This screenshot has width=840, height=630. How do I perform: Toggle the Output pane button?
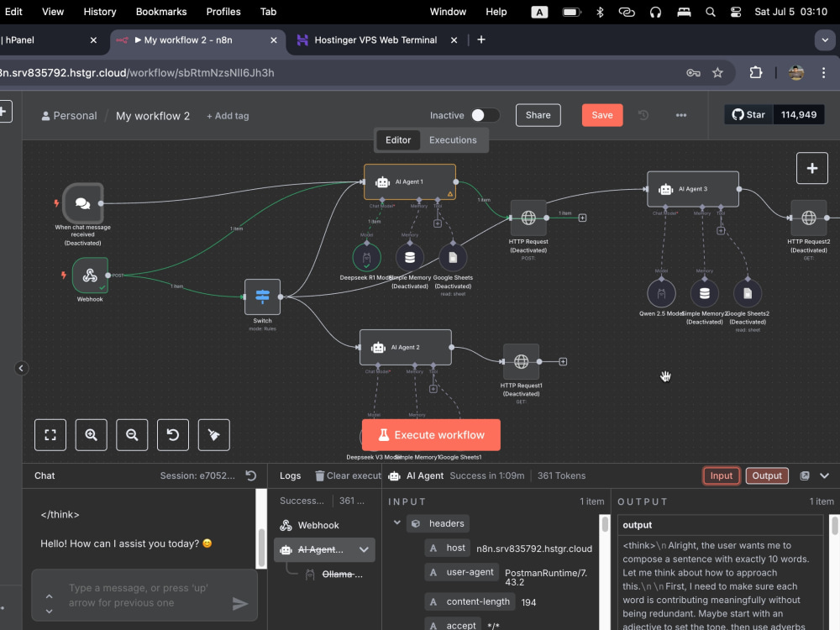767,475
